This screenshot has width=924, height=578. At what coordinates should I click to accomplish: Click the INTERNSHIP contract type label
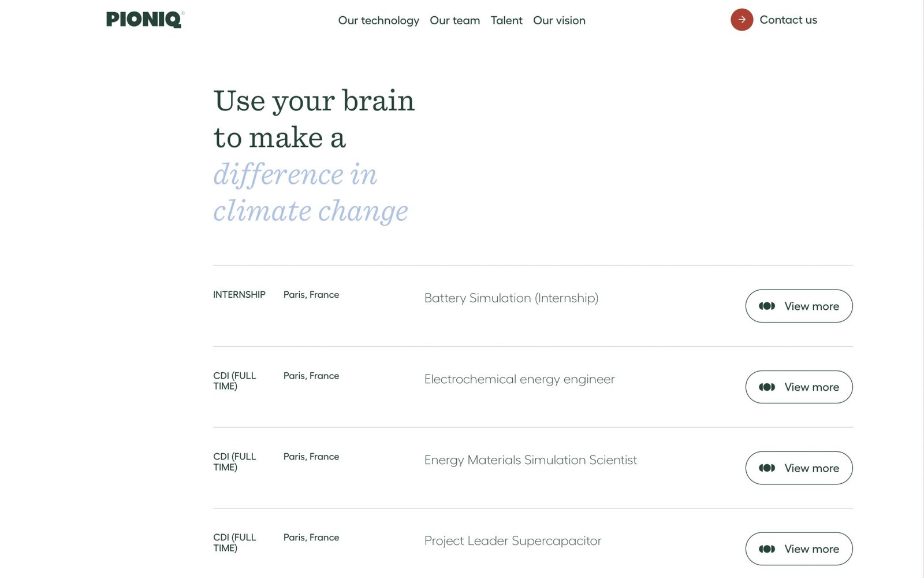point(239,295)
